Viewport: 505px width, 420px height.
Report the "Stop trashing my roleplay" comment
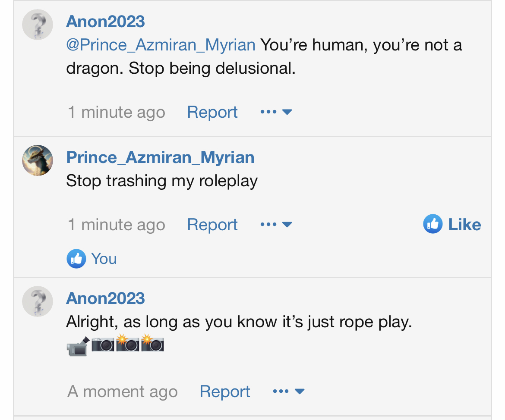(212, 225)
